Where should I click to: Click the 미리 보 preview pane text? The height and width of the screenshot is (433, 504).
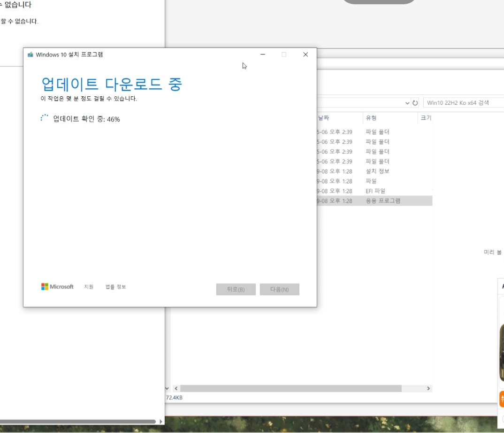492,252
